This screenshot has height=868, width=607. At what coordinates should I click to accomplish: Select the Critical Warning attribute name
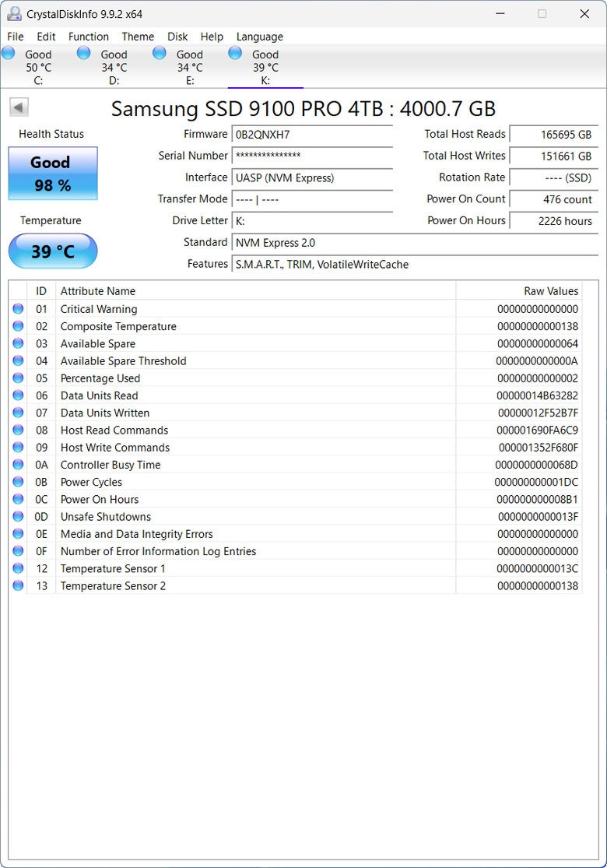pos(99,309)
